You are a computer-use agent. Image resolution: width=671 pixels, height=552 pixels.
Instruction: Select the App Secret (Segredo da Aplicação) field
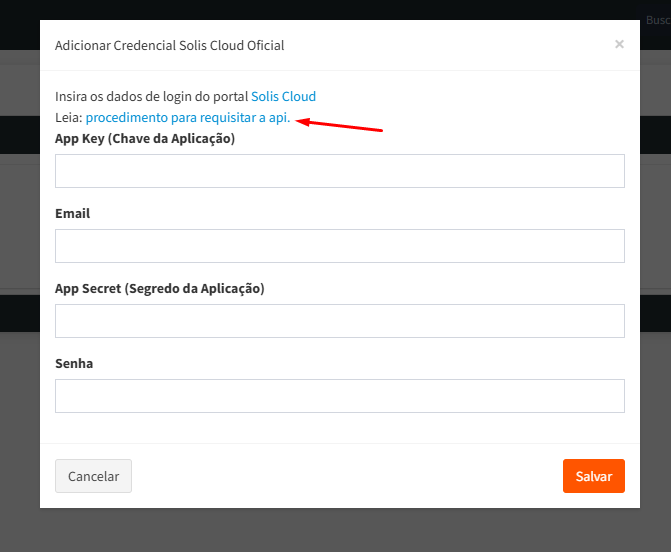tap(340, 321)
